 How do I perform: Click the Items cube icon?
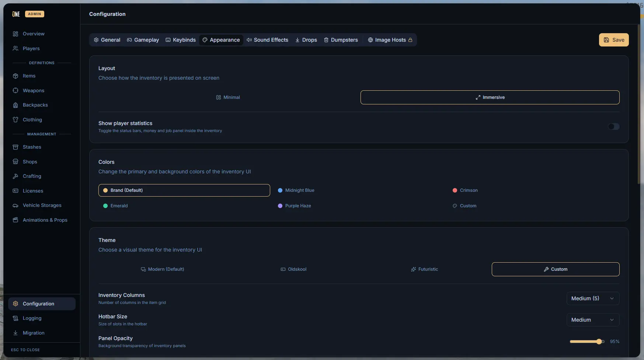(15, 76)
